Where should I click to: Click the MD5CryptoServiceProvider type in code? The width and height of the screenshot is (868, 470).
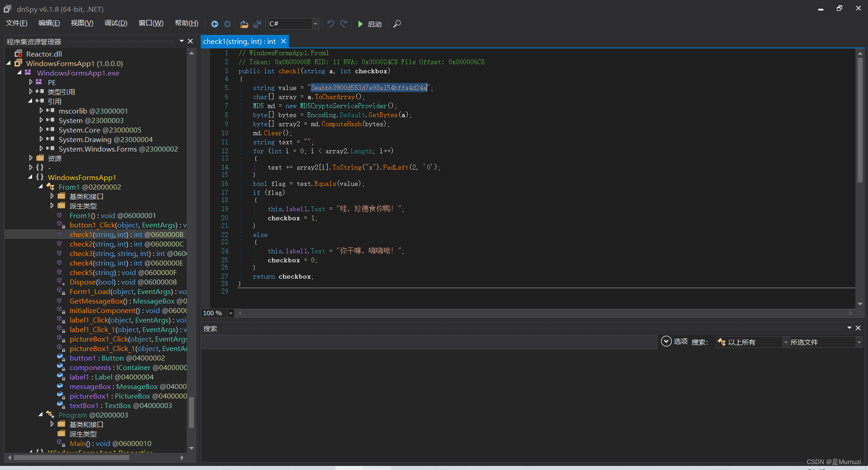point(343,106)
